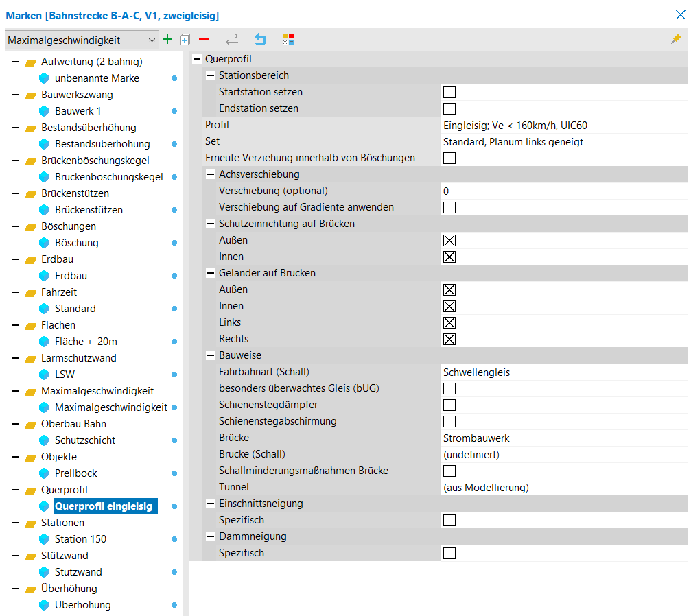Click the blue dot beside Prellbock
The width and height of the screenshot is (691, 616).
point(174,473)
